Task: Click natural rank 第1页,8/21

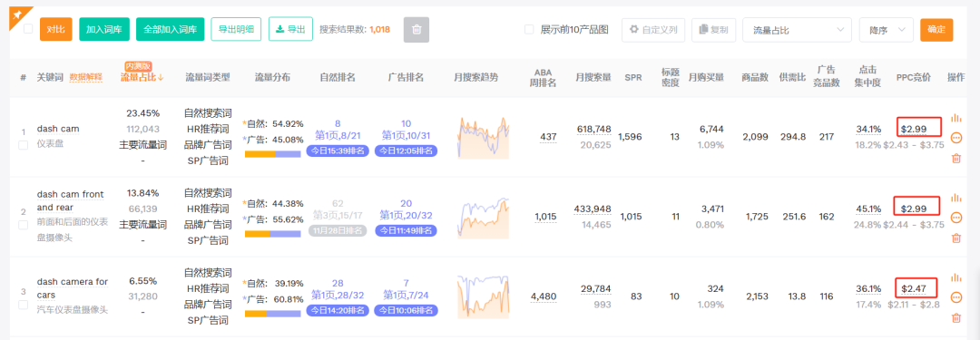Action: [337, 135]
